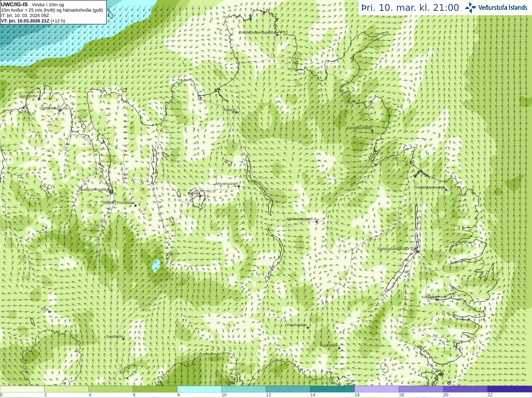532x398 pixels.
Task: Click the Kárahnjúkar station label
Action: coord(297,325)
